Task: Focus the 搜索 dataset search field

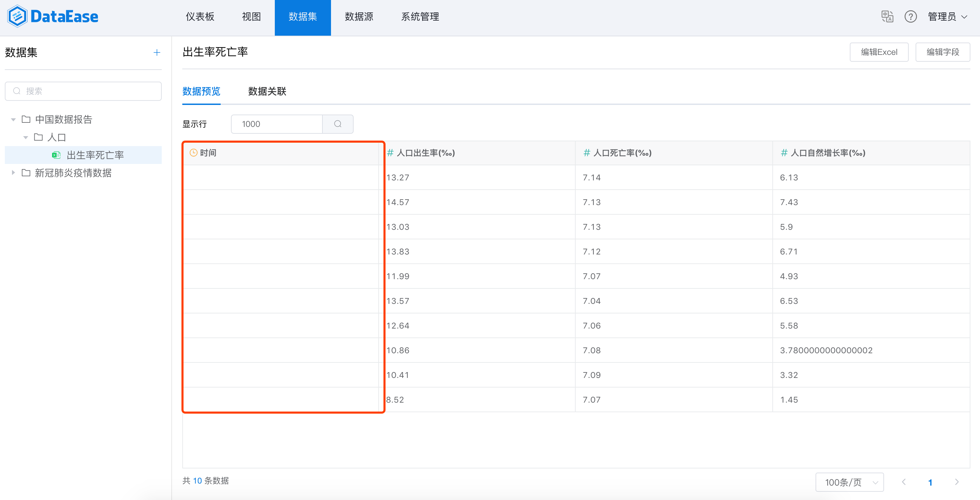Action: pos(83,91)
